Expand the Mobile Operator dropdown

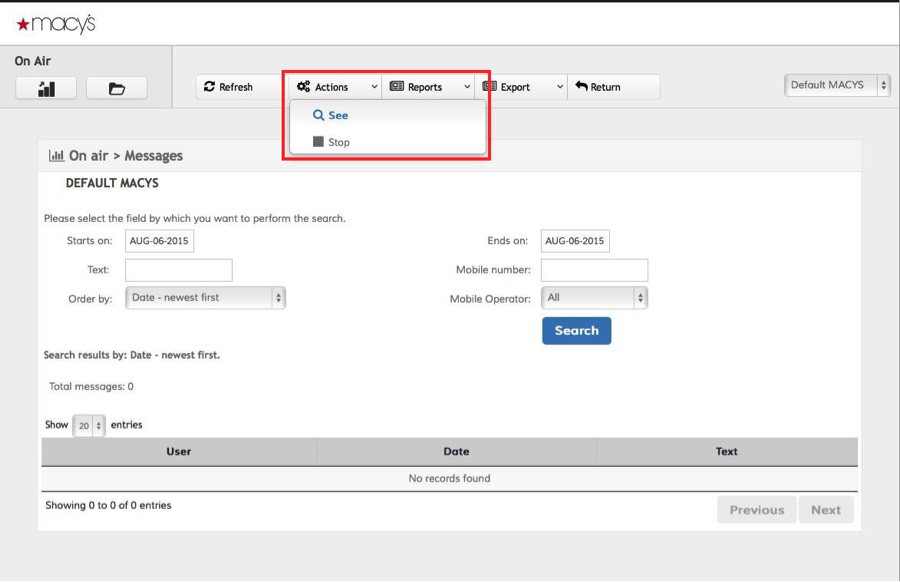[594, 298]
